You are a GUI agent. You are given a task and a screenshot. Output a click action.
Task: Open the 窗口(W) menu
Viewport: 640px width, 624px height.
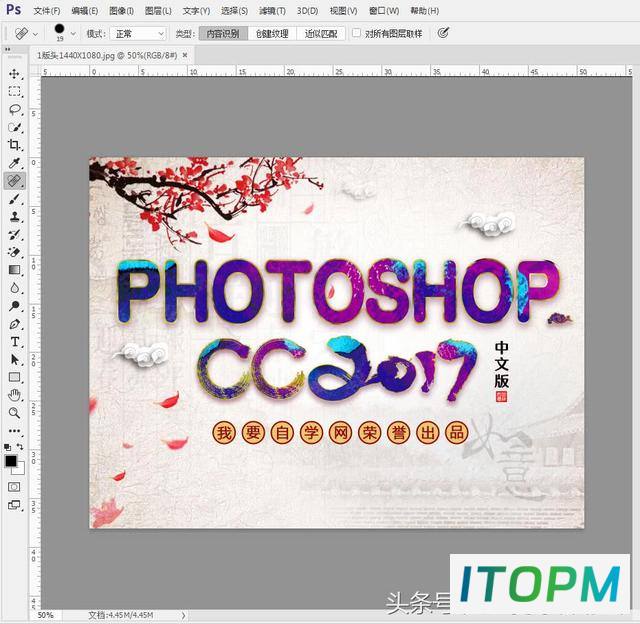[384, 11]
